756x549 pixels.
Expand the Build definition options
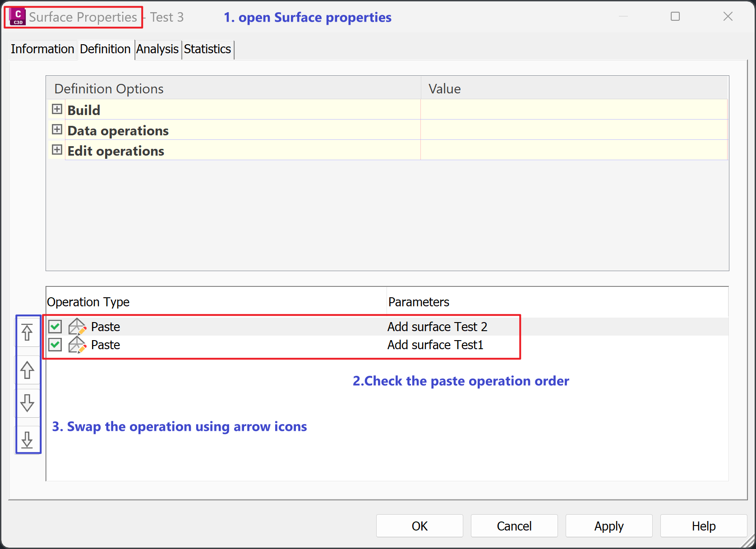coord(57,109)
